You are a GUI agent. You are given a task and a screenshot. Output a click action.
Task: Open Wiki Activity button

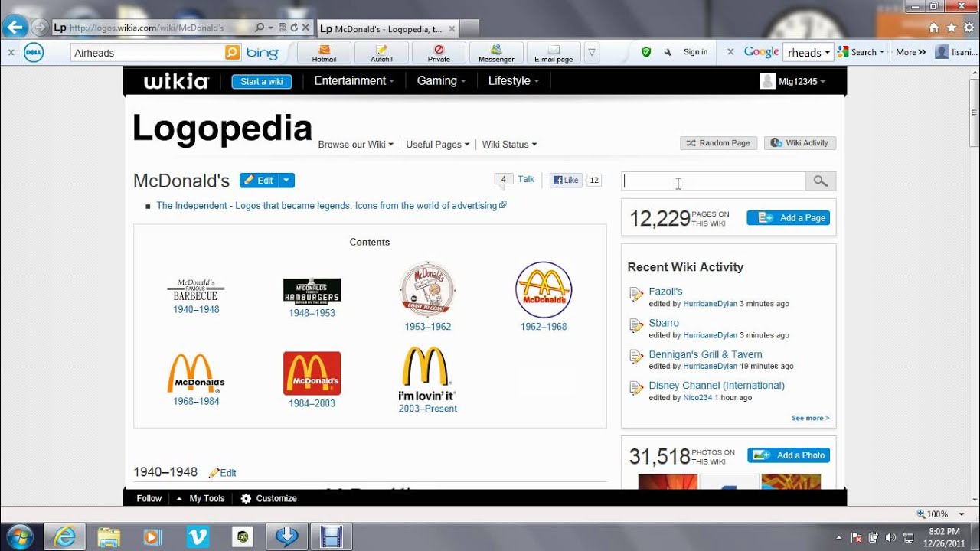pyautogui.click(x=800, y=143)
